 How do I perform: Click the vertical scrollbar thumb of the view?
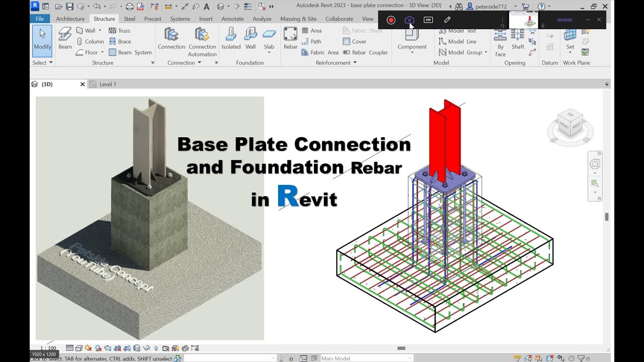click(607, 217)
